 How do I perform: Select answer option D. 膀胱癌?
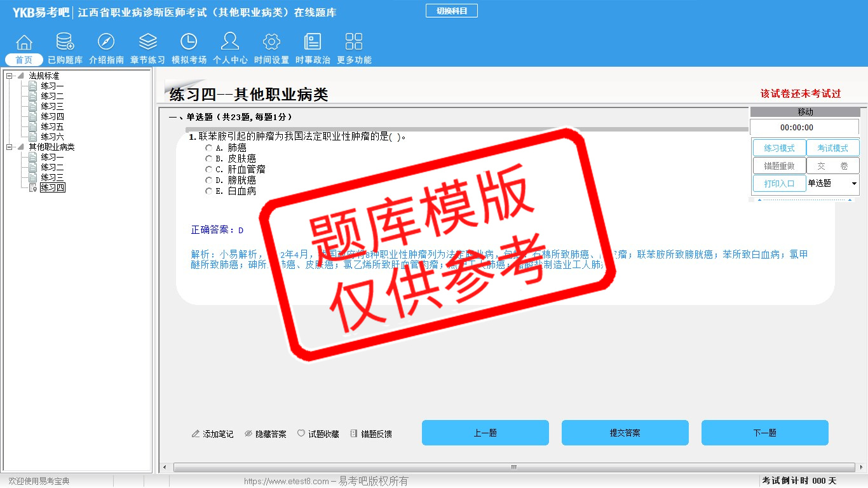click(209, 180)
